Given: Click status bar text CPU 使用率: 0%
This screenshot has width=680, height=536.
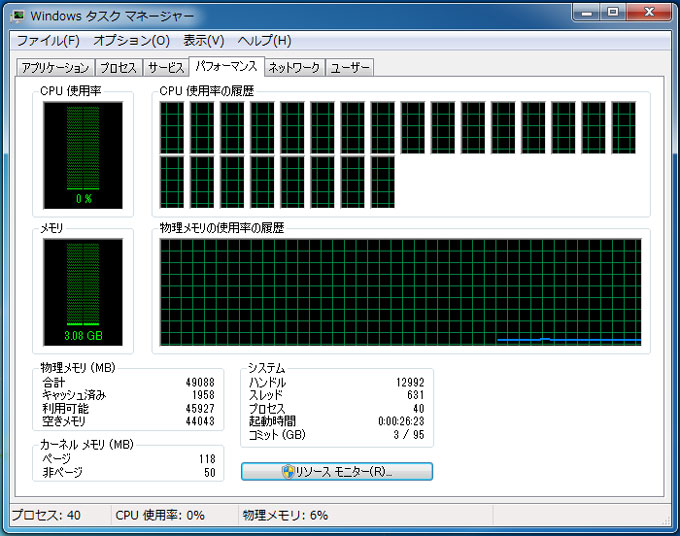Looking at the screenshot, I should [x=160, y=515].
